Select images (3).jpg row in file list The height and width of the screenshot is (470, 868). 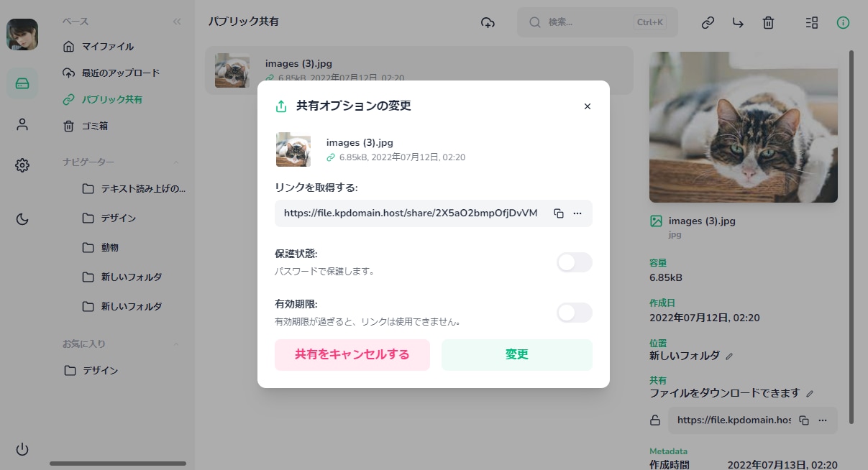pyautogui.click(x=419, y=70)
